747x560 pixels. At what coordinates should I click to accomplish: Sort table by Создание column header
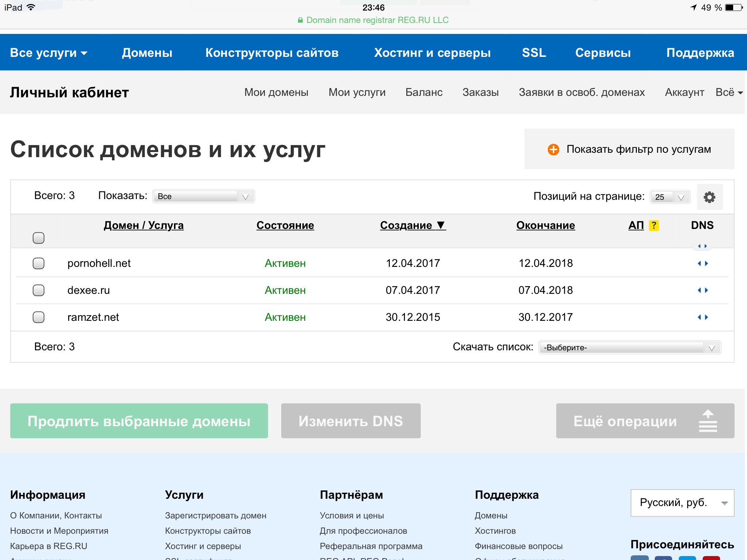coord(413,225)
